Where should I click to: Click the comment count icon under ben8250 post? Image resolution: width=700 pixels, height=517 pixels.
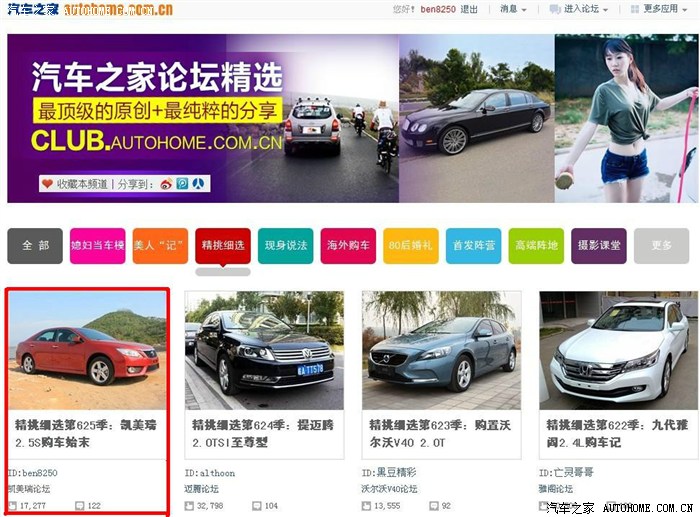pyautogui.click(x=81, y=506)
